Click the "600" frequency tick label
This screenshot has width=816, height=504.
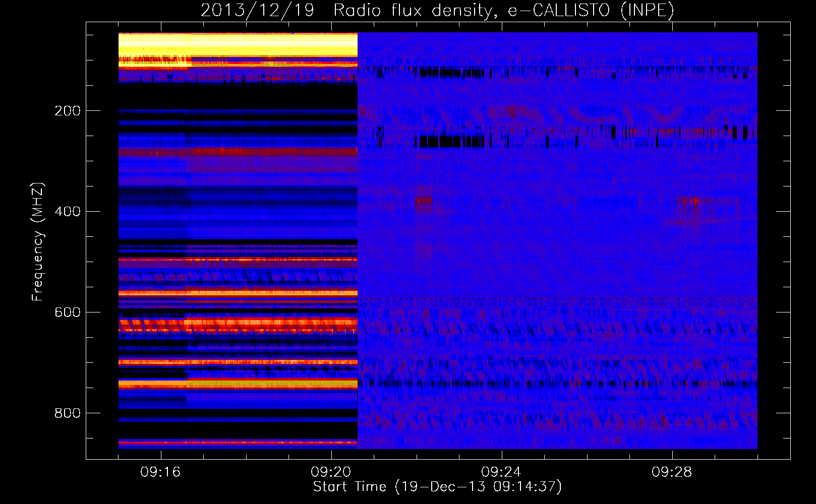68,312
